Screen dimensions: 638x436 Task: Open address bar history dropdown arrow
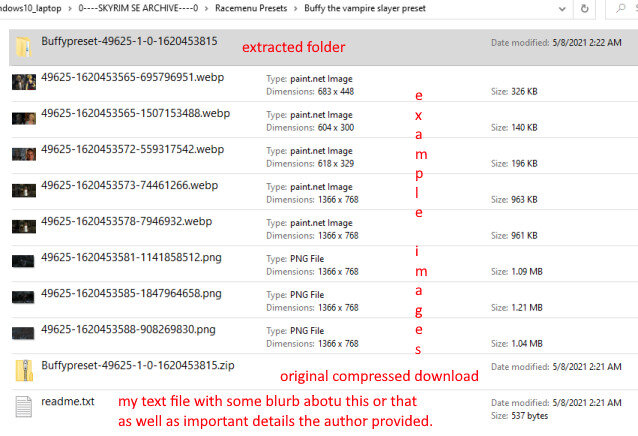562,9
